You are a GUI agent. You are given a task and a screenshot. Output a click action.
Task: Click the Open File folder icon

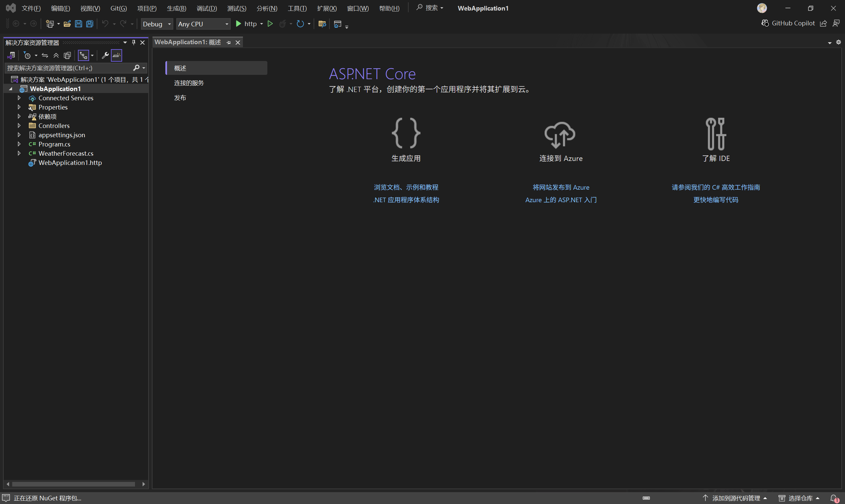point(67,24)
